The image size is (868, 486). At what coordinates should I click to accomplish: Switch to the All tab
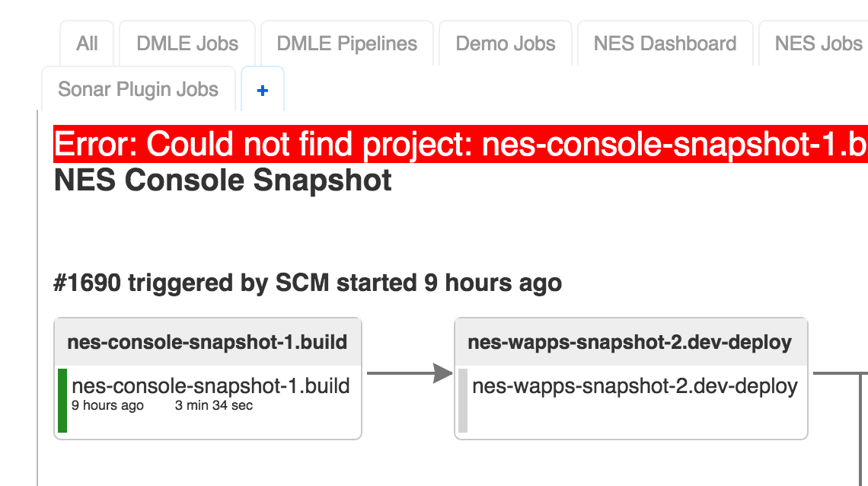pos(87,43)
